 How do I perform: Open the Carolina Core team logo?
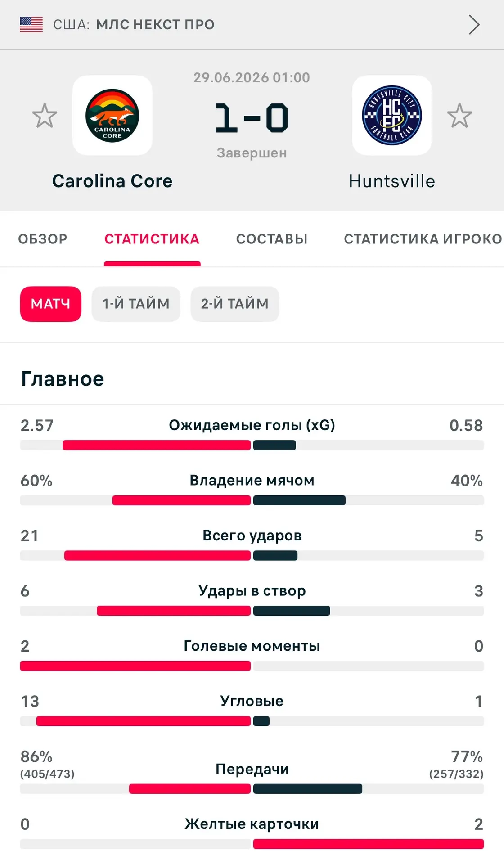[112, 115]
